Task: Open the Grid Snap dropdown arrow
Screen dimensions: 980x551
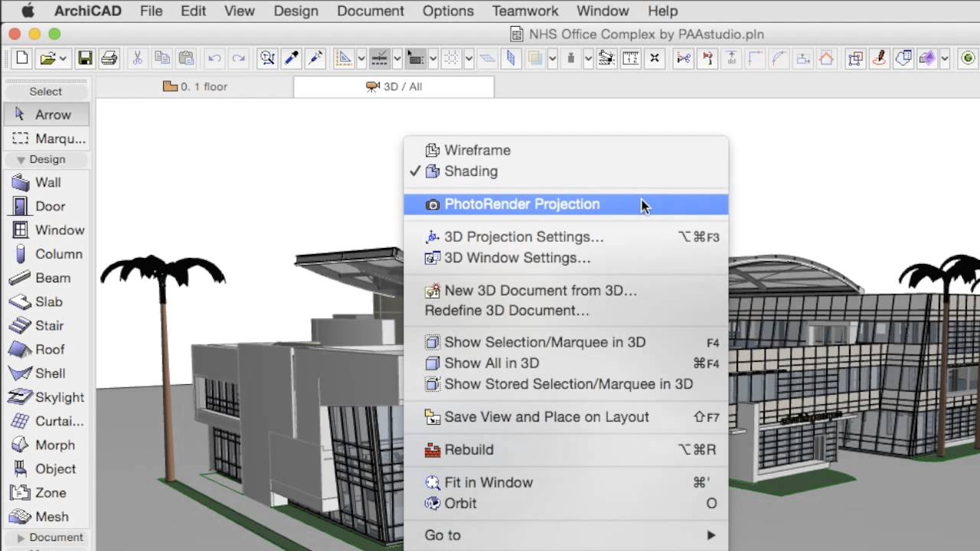Action: (469, 58)
